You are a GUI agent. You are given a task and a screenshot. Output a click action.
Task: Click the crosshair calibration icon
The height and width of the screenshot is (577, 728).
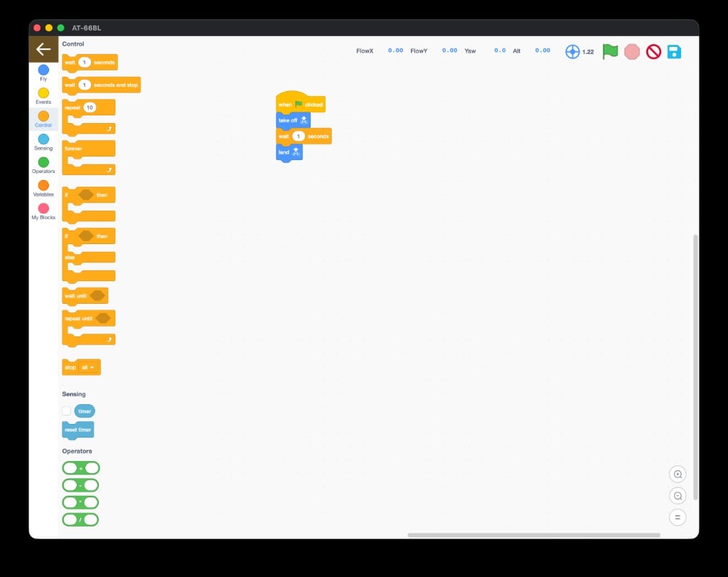tap(572, 51)
